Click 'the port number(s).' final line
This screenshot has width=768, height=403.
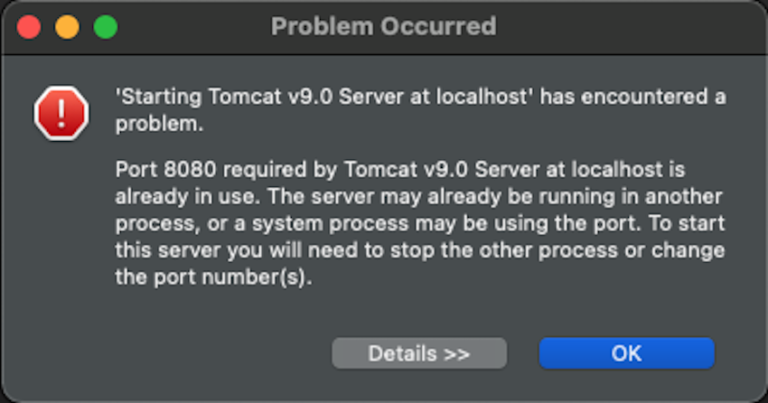(214, 277)
